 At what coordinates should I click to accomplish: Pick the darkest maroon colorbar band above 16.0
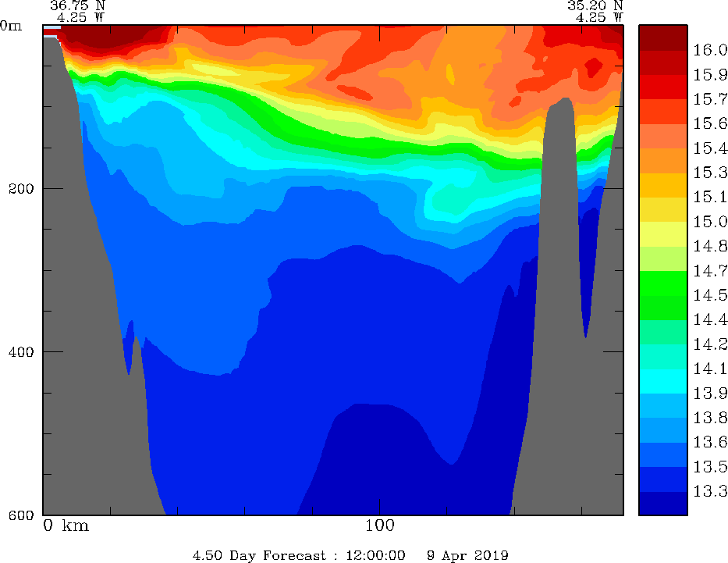[663, 38]
